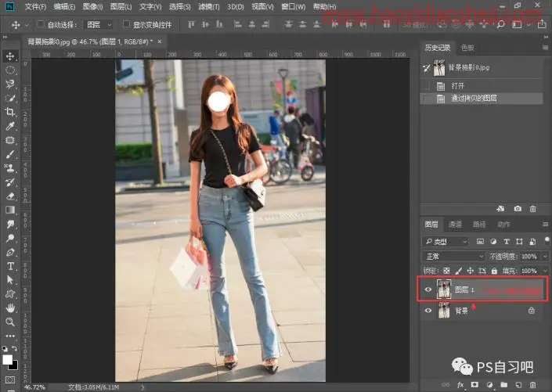Hide 图层 1 with its eye icon
The image size is (552, 392).
click(x=428, y=290)
